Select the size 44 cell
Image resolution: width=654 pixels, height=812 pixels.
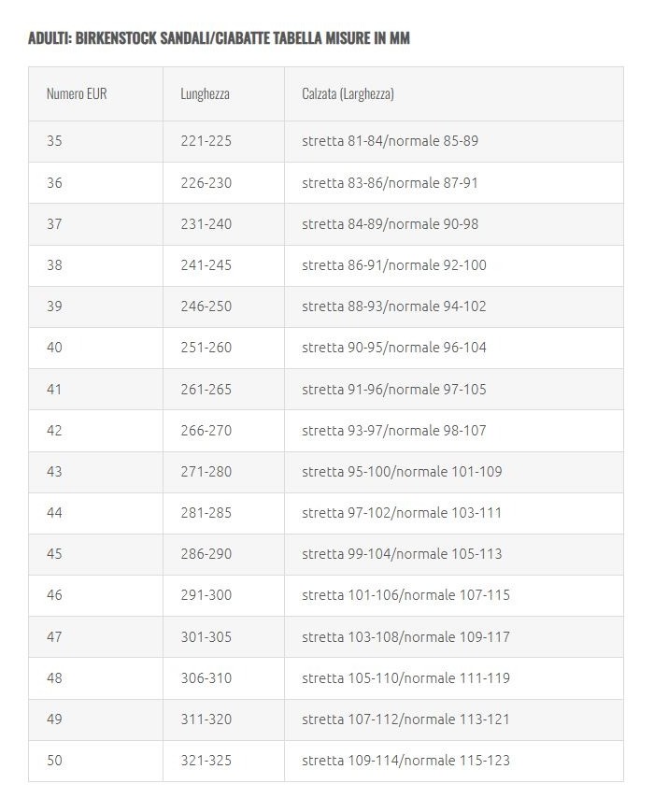tap(54, 512)
